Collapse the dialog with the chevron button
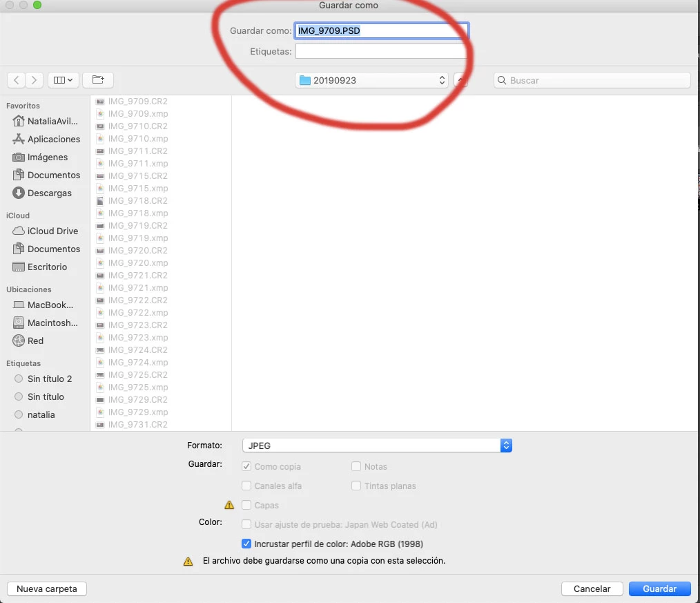This screenshot has height=603, width=700. coord(460,80)
